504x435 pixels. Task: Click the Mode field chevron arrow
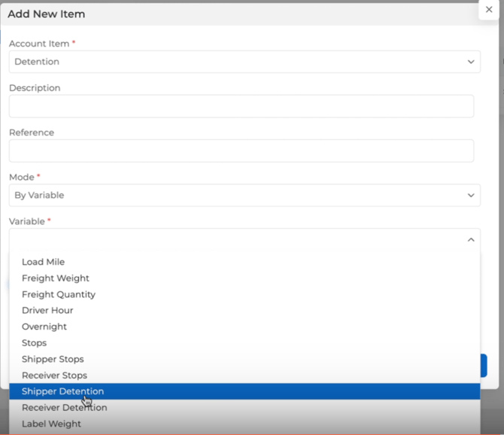pos(471,195)
